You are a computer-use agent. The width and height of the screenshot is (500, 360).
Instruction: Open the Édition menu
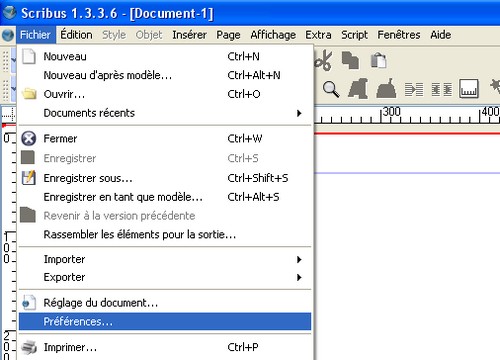76,35
